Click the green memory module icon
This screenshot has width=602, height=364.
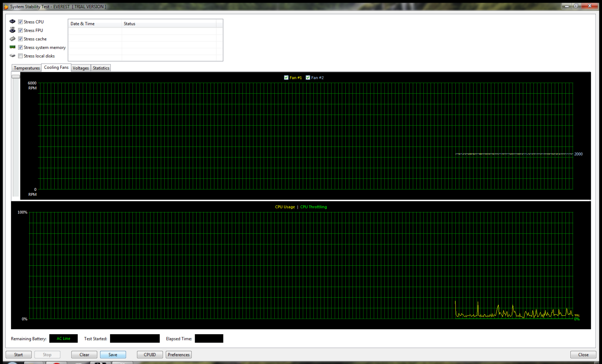(12, 47)
